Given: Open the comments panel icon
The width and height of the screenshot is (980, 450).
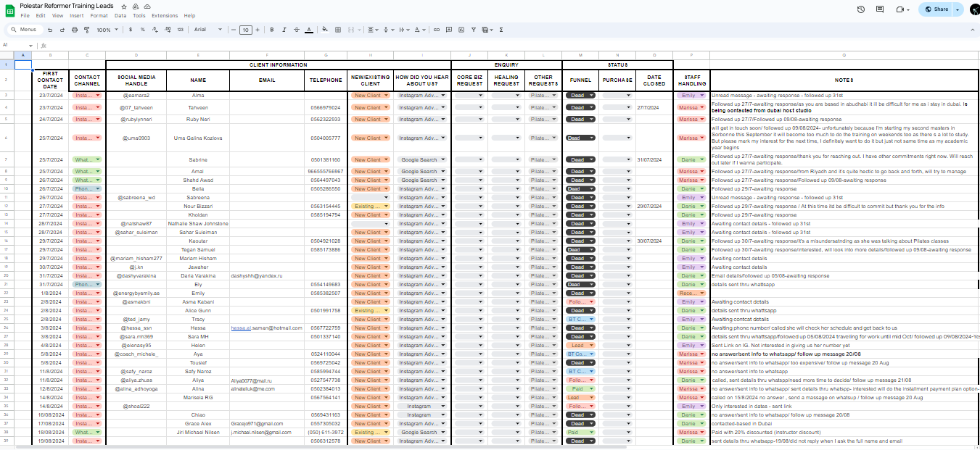Looking at the screenshot, I should tap(880, 9).
